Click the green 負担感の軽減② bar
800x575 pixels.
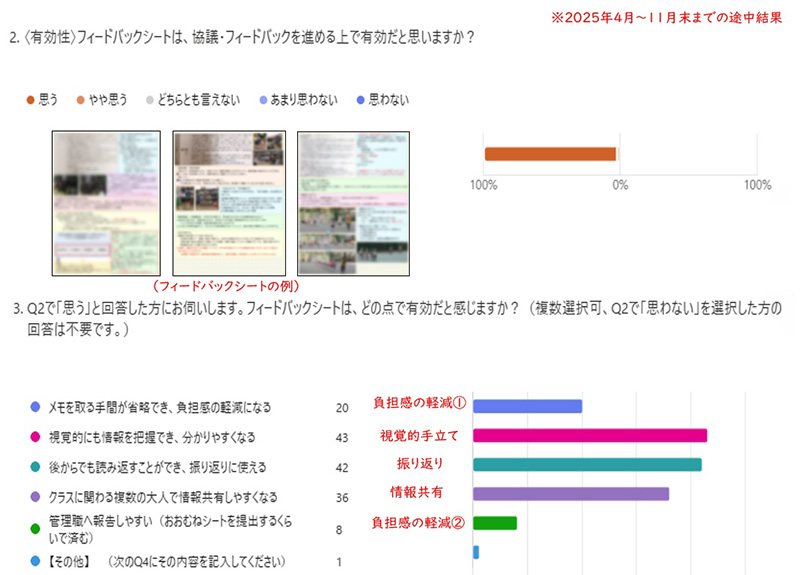coord(494,522)
